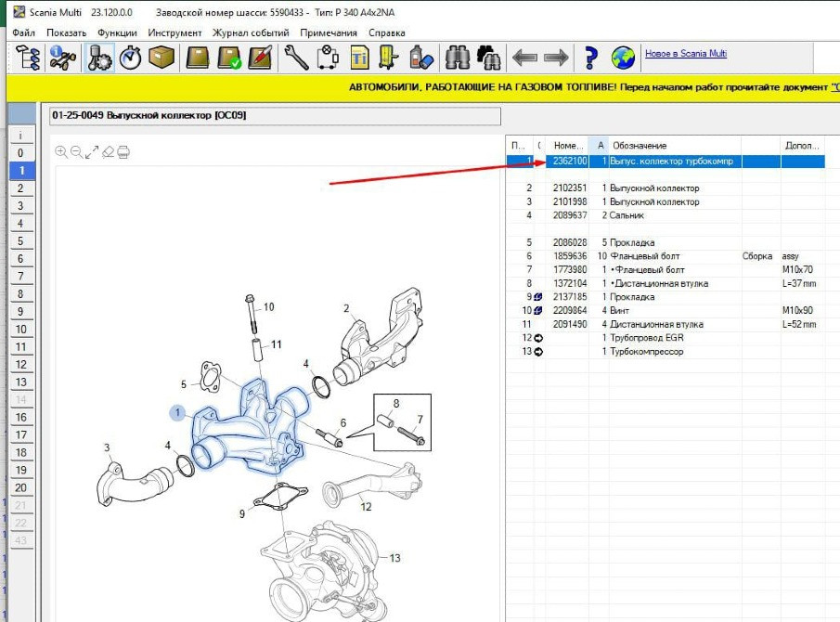The image size is (840, 622).
Task: Print the diagram using the printer icon
Action: [123, 152]
